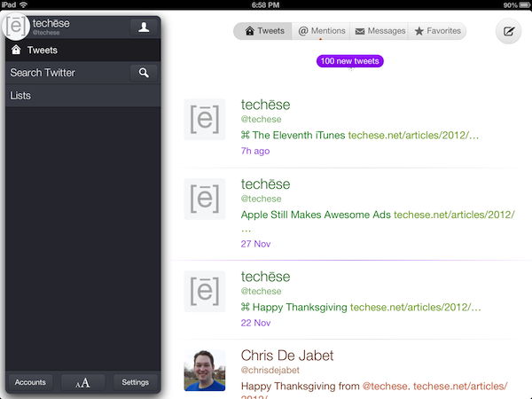Tap the 7h ago timestamp

[255, 151]
